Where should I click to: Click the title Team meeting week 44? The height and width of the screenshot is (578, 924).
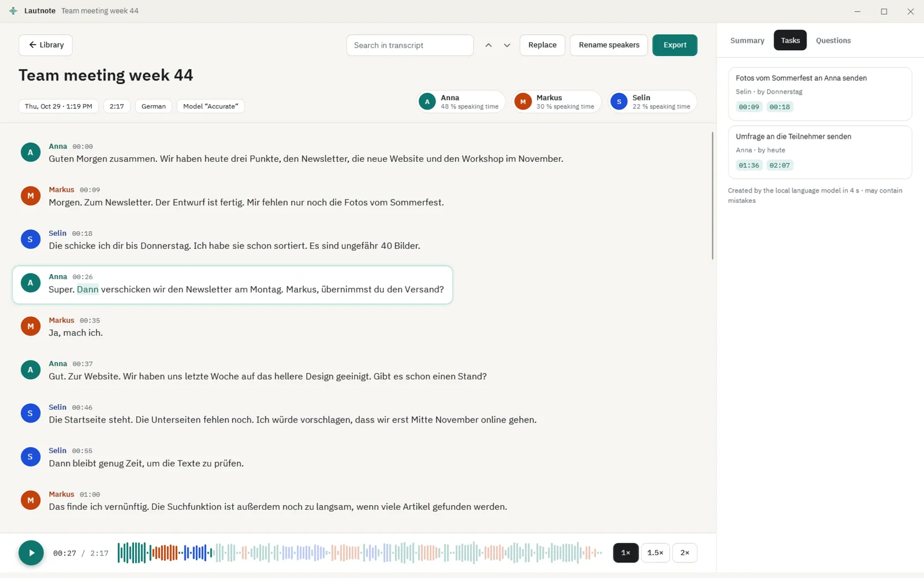(106, 75)
